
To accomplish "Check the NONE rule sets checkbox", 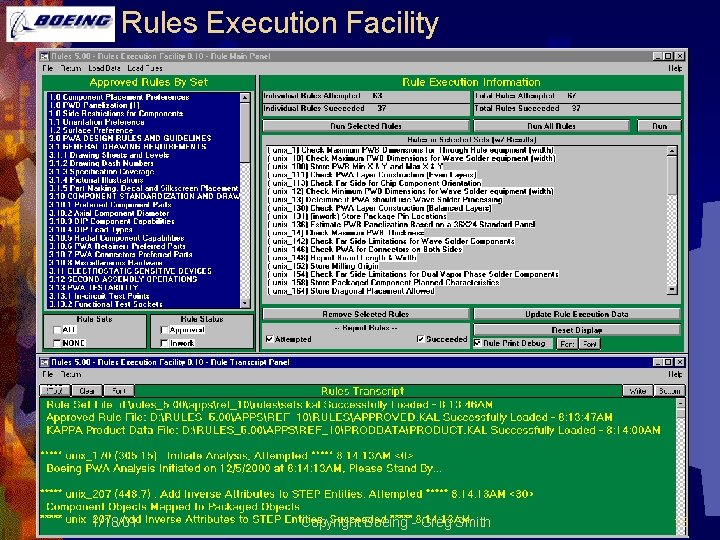I will point(57,343).
